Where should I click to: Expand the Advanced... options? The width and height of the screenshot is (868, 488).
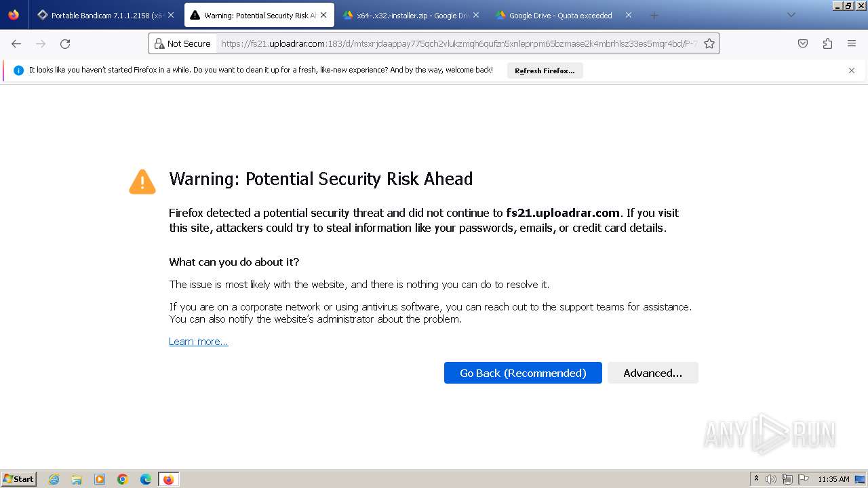(x=652, y=373)
